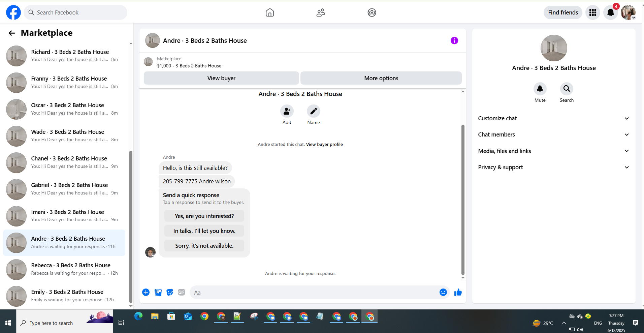644x333 pixels.
Task: Launch Microsoft Edge from the taskbar
Action: 138,316
